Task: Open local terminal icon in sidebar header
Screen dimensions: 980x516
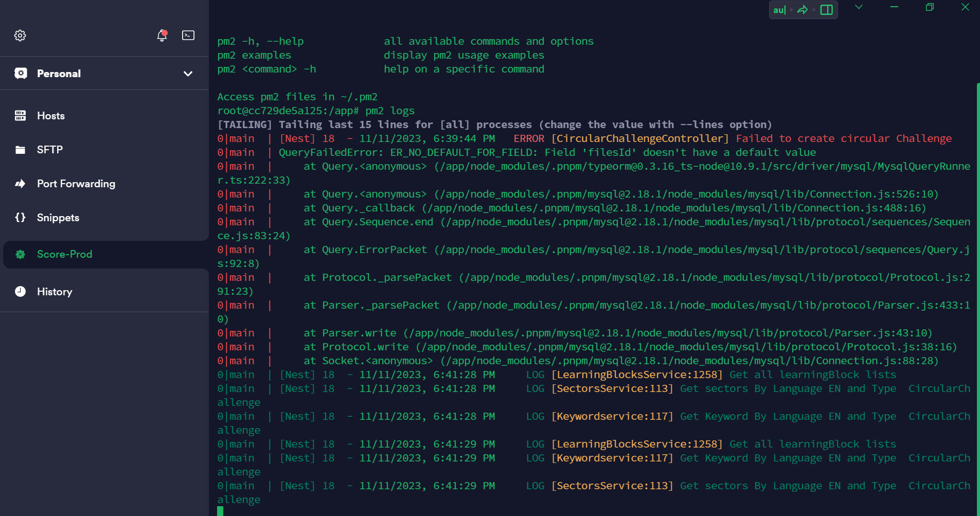Action: (188, 35)
